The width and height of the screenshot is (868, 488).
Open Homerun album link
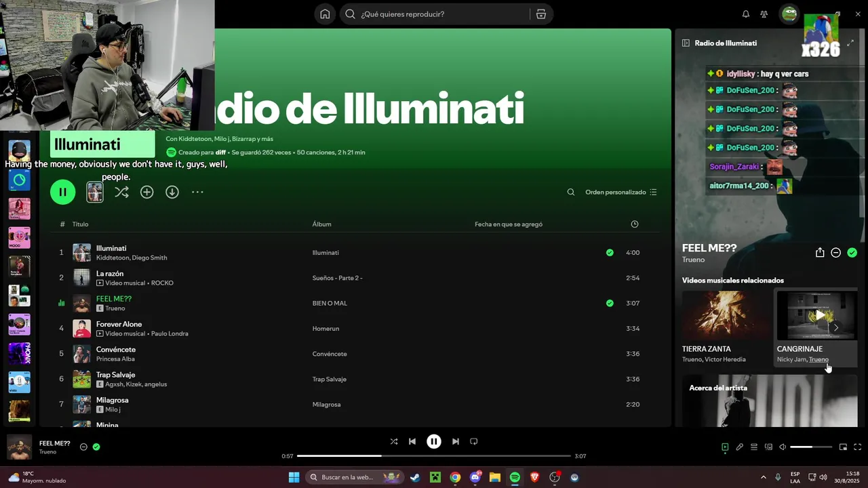(x=325, y=329)
